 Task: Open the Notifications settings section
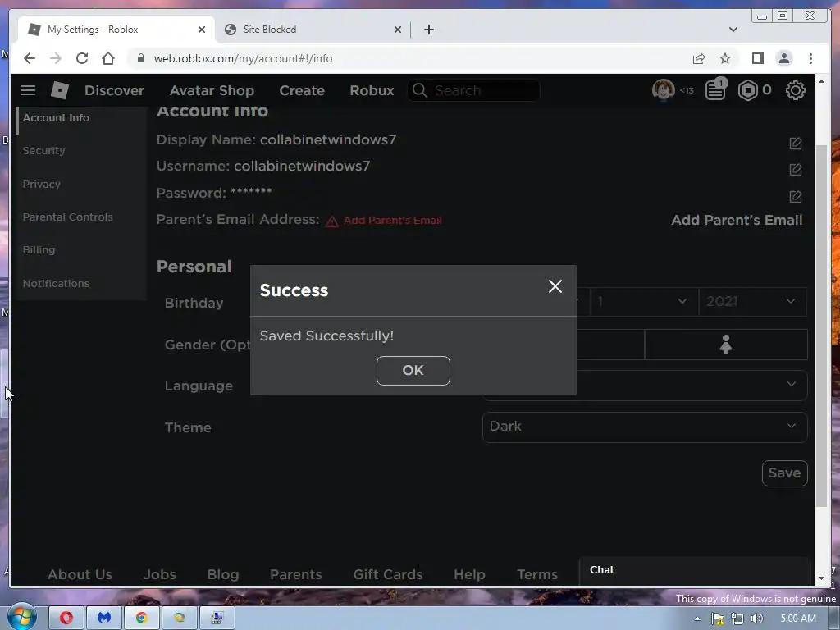click(x=56, y=283)
